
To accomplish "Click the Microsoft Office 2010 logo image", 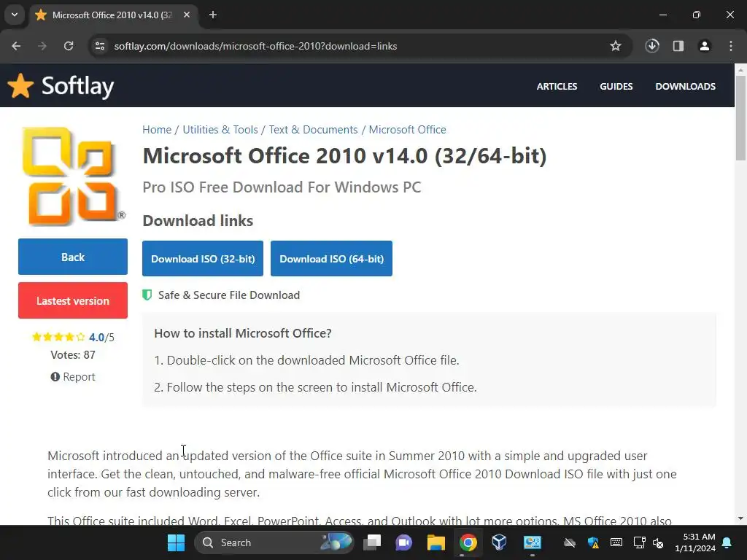I will [73, 176].
